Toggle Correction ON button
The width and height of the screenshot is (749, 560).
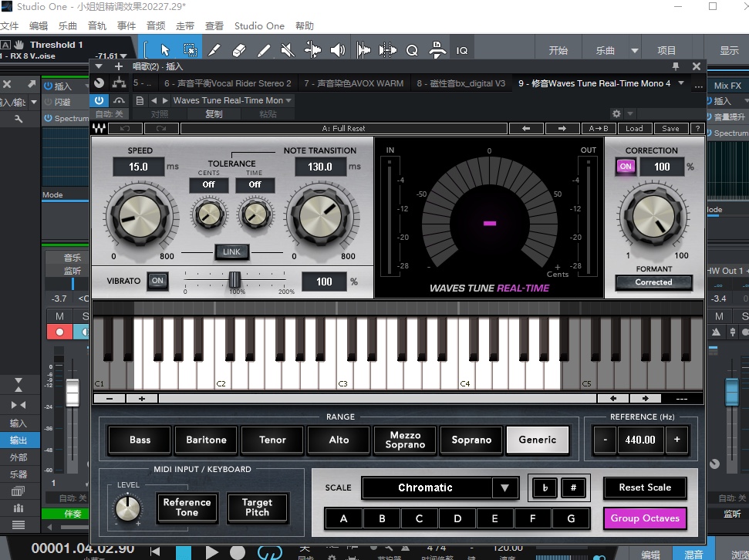pos(626,167)
